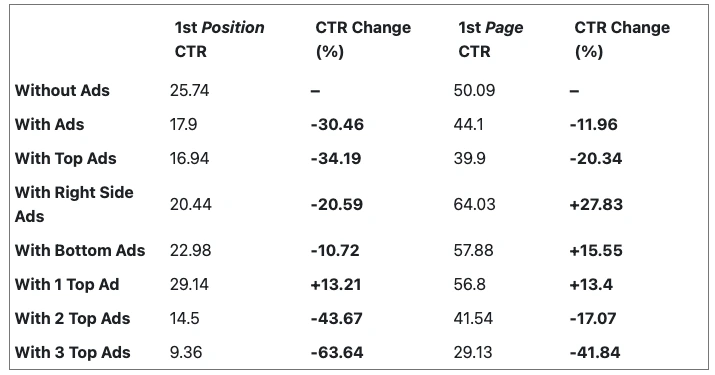Select the 29.14 first position value
This screenshot has width=715, height=375.
189,285
